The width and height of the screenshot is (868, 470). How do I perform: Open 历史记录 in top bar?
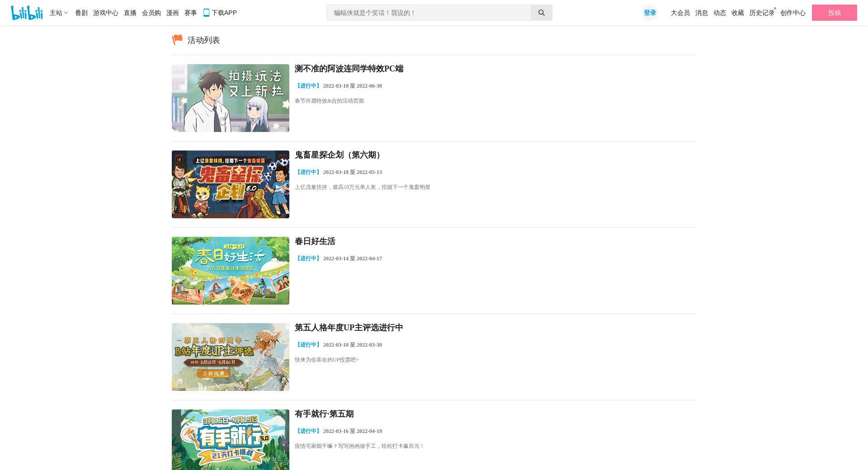[x=762, y=13]
